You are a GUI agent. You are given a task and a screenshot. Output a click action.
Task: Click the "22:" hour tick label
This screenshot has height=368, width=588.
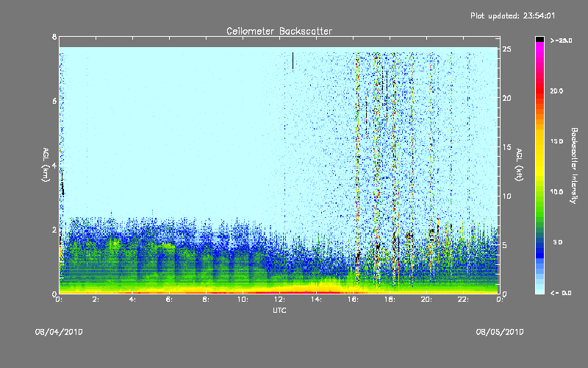[463, 300]
